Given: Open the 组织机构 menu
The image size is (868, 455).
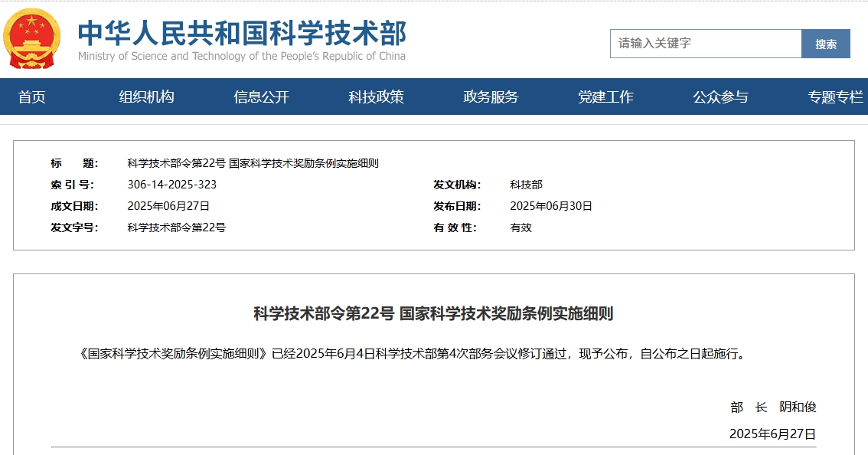Looking at the screenshot, I should pos(148,97).
